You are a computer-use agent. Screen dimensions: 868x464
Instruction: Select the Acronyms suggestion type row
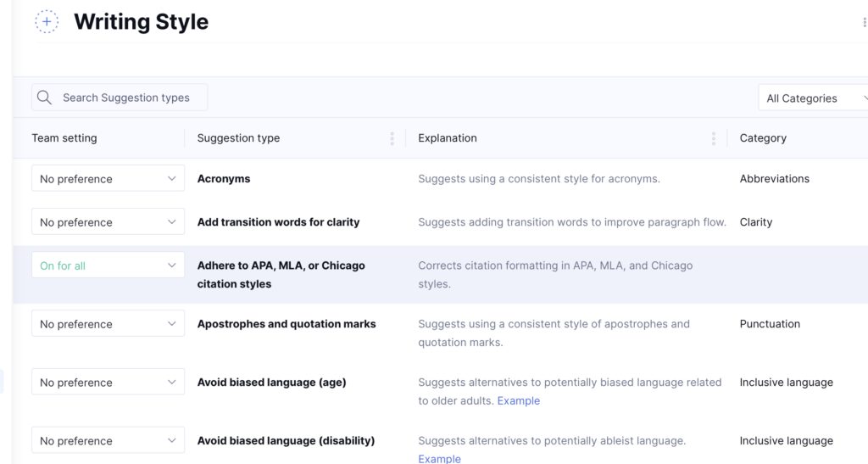pyautogui.click(x=224, y=179)
